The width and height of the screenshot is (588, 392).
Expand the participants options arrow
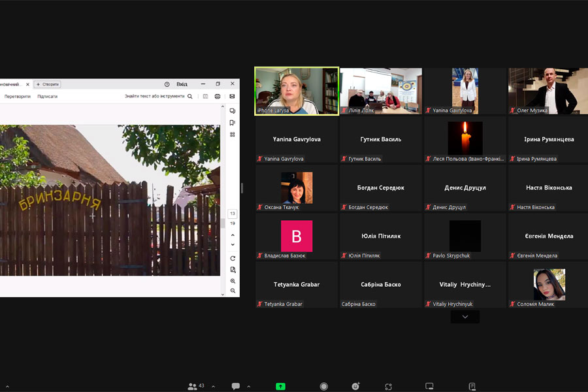point(213,387)
